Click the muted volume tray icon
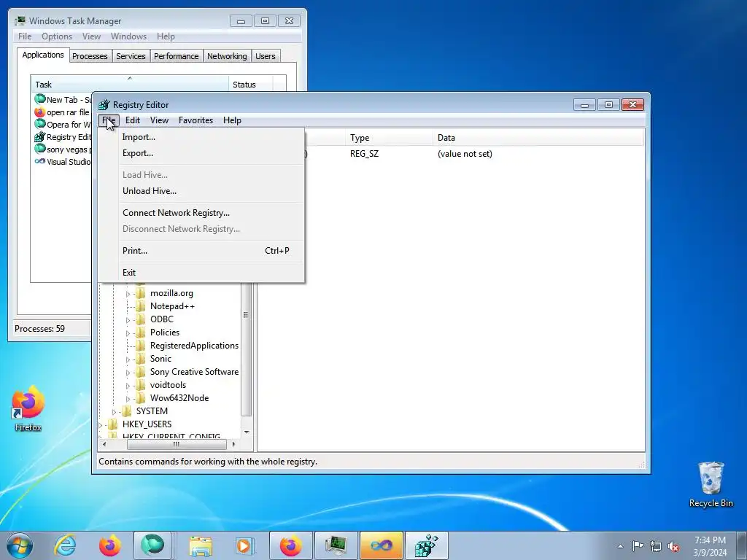Viewport: 747px width, 560px height. tap(673, 547)
